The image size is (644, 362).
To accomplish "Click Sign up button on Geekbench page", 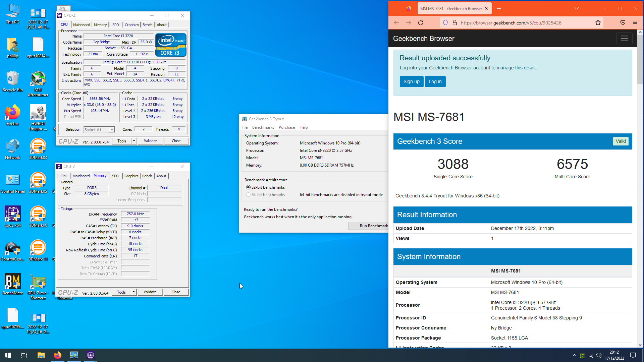I will (411, 81).
